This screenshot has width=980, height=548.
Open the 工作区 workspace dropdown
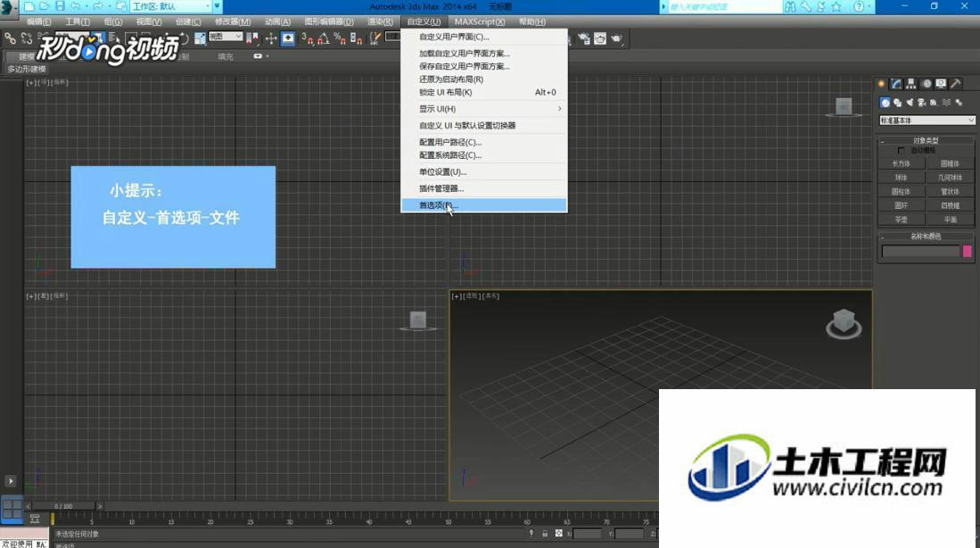171,6
